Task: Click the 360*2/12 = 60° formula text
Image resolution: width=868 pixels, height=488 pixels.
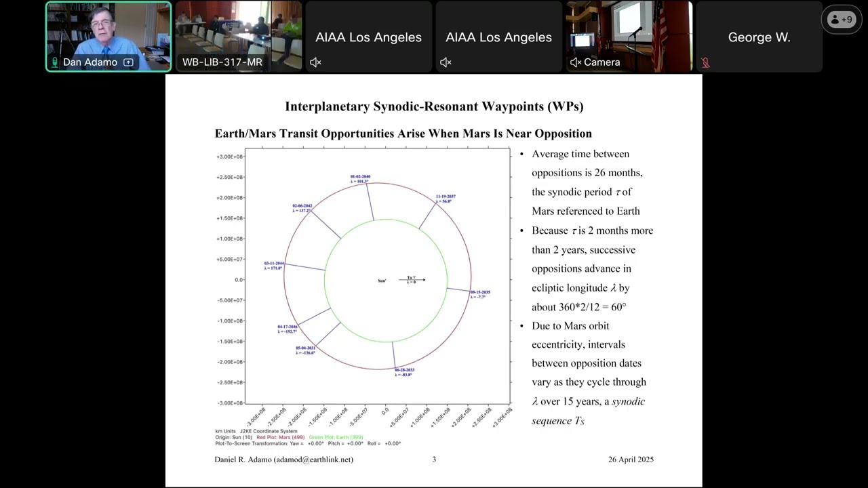Action: [593, 307]
